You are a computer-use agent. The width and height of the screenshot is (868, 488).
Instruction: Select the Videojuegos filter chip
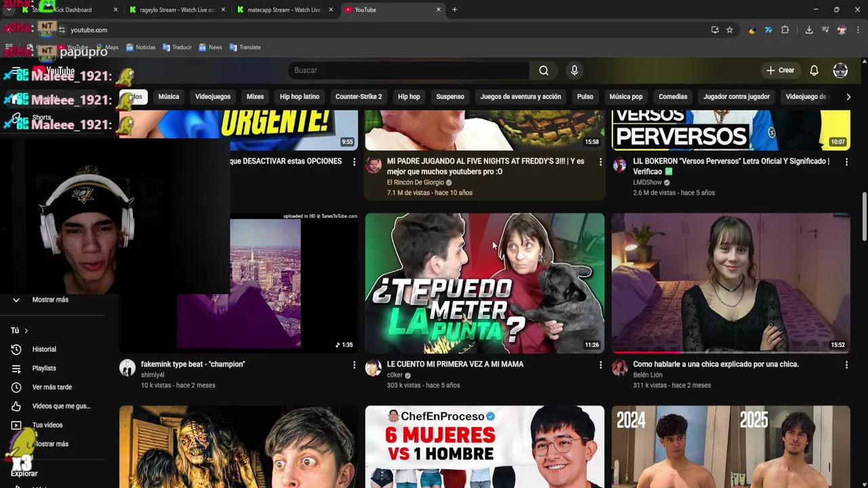[213, 97]
